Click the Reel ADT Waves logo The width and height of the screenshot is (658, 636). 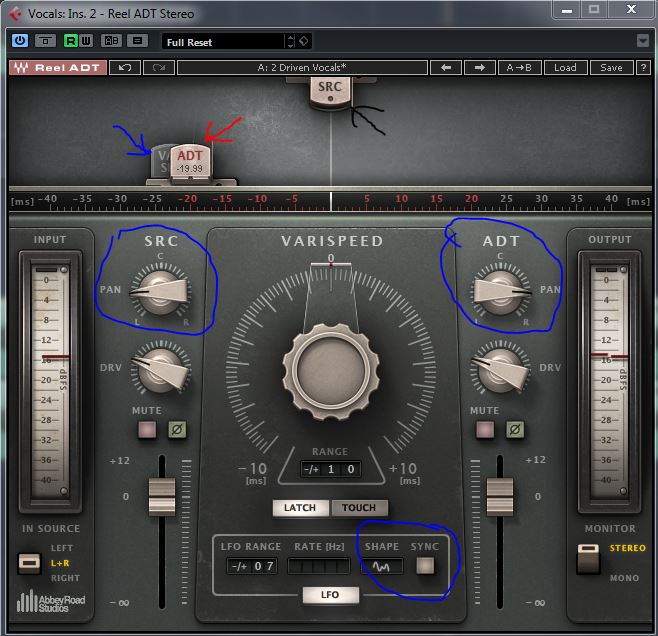click(x=57, y=68)
